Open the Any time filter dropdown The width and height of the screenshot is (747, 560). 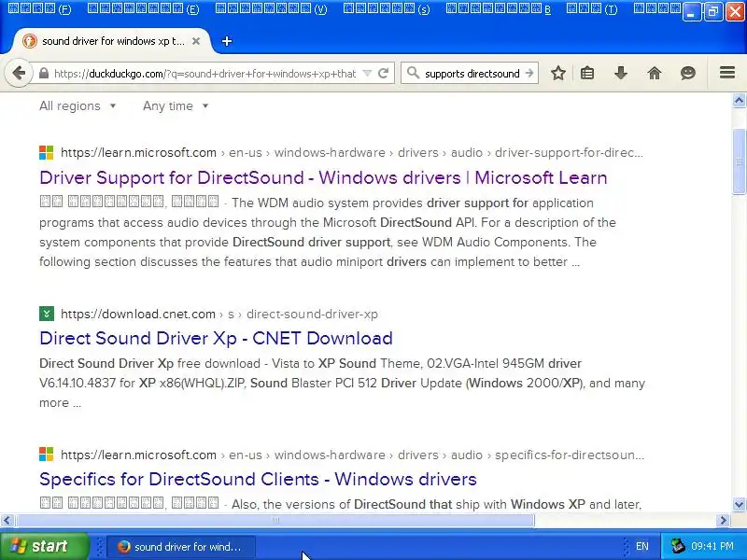(176, 105)
